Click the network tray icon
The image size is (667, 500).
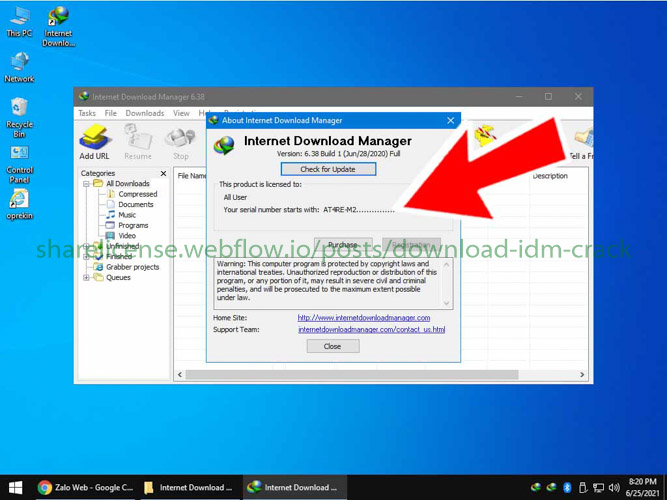click(x=599, y=488)
